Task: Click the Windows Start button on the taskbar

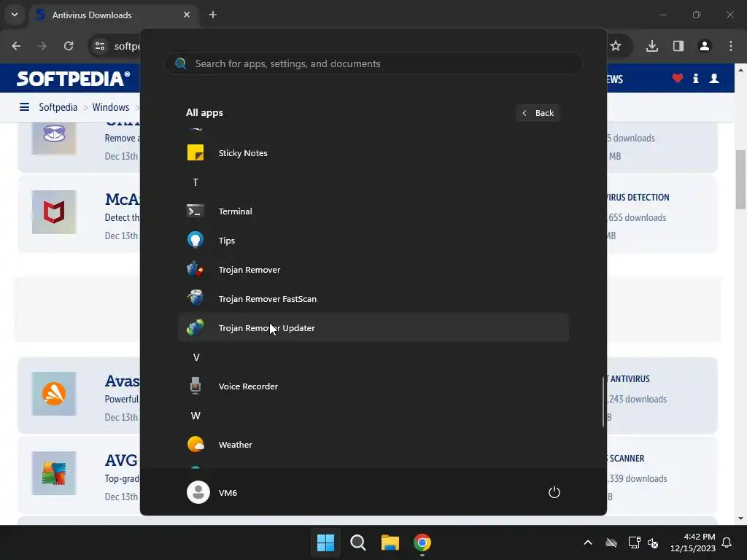Action: point(325,542)
